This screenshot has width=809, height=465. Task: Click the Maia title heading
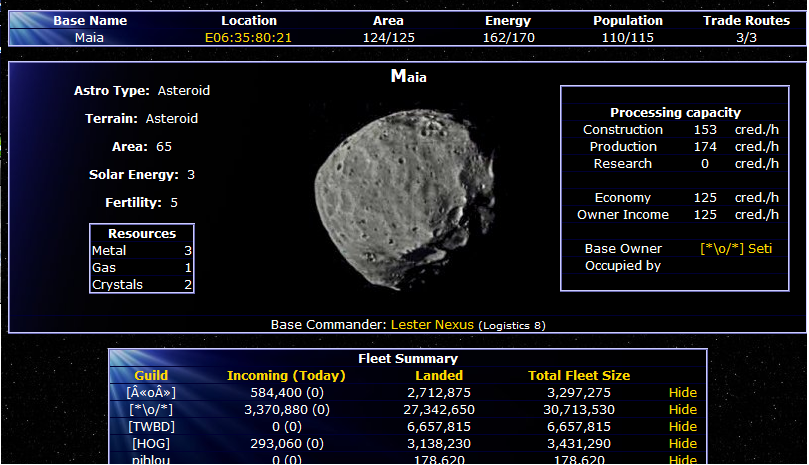[409, 76]
